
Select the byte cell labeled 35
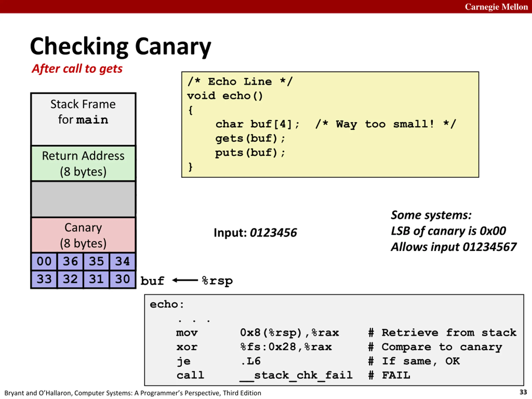click(x=96, y=261)
